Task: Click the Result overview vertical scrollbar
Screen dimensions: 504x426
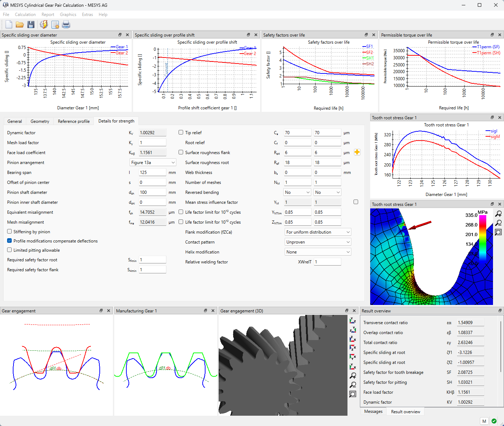Action: (x=501, y=346)
